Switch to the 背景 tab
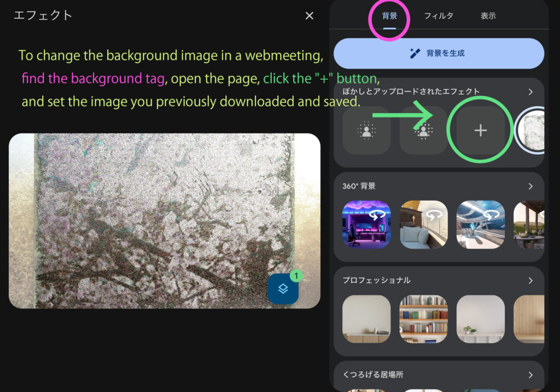This screenshot has height=392, width=560. tap(389, 16)
